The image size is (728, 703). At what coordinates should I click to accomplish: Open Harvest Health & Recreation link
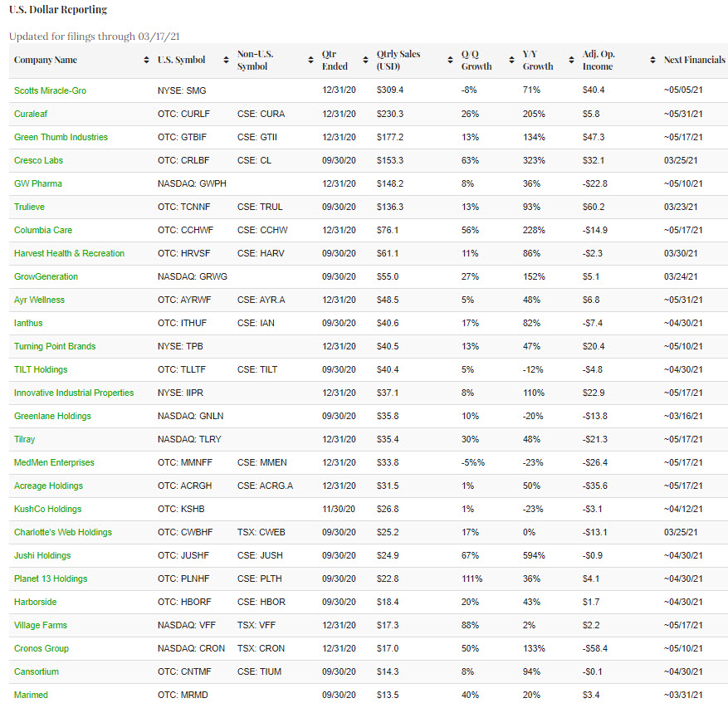pos(69,253)
